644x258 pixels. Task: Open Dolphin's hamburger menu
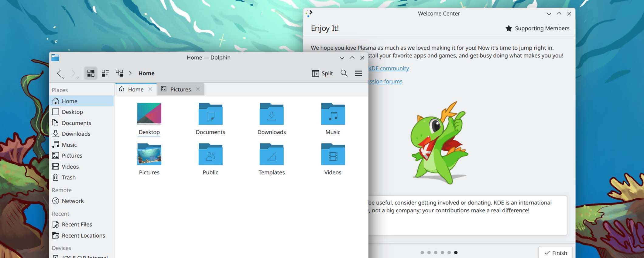tap(358, 73)
